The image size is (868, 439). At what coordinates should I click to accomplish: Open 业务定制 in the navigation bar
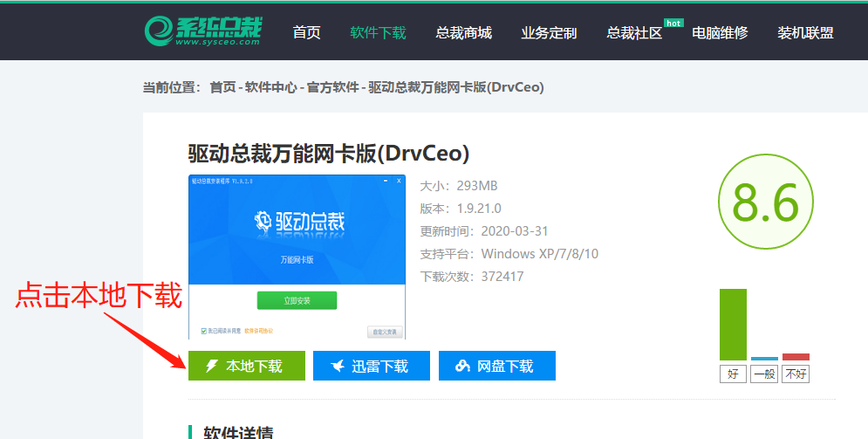549,32
